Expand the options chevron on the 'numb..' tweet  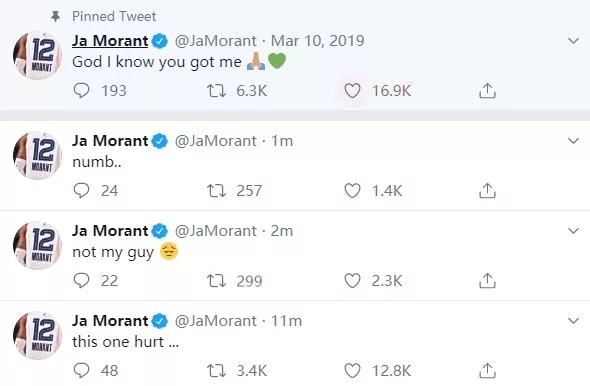tap(573, 141)
